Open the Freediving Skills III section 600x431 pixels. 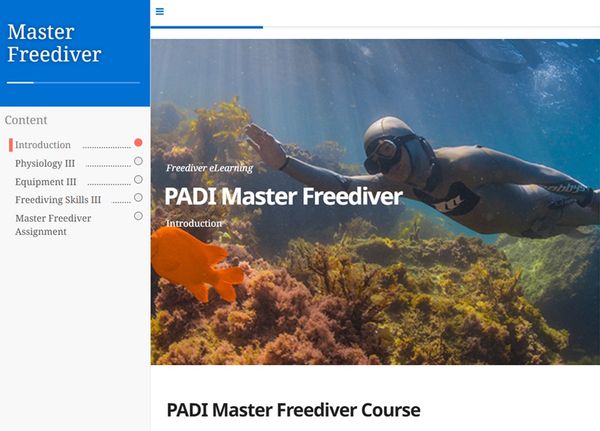point(58,200)
